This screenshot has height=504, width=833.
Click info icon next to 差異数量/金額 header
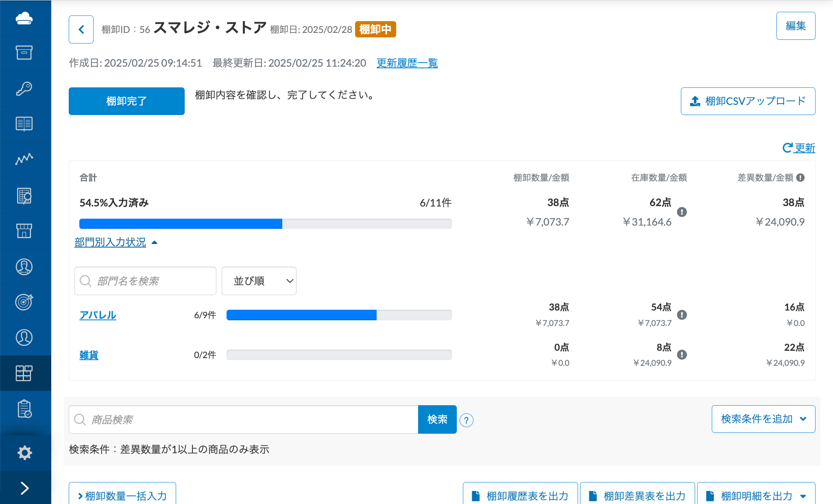[x=800, y=178]
